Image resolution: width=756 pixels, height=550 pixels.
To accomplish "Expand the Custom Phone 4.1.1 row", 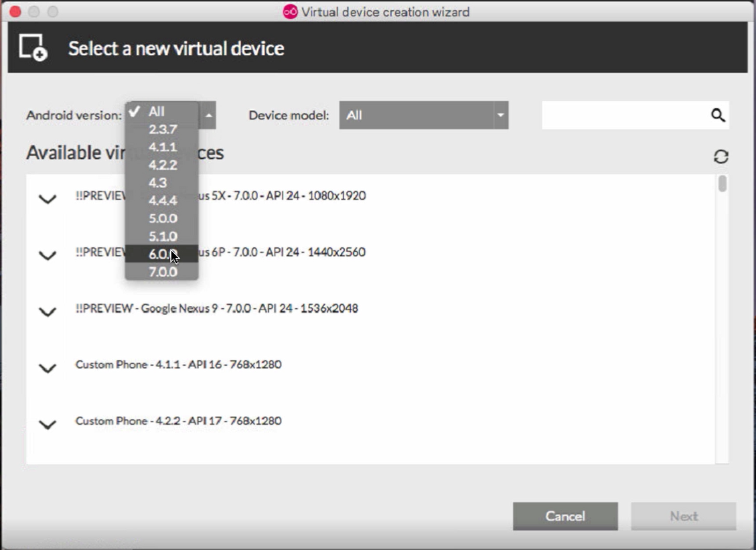I will click(48, 368).
